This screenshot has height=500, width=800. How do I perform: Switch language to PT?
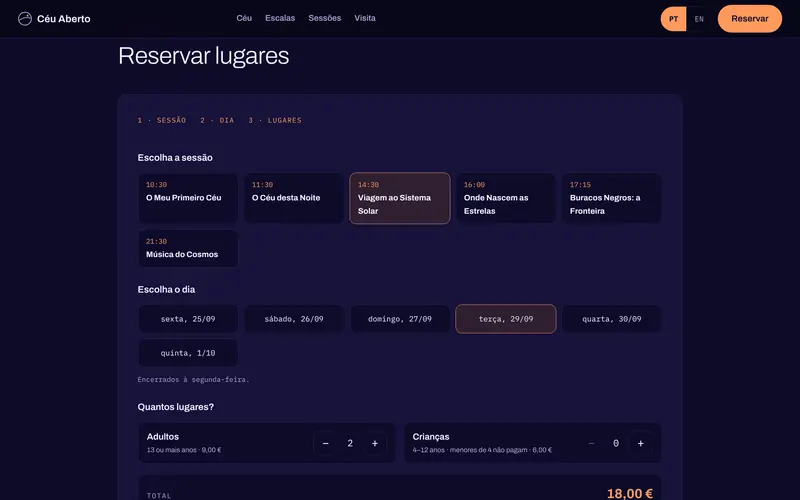673,19
